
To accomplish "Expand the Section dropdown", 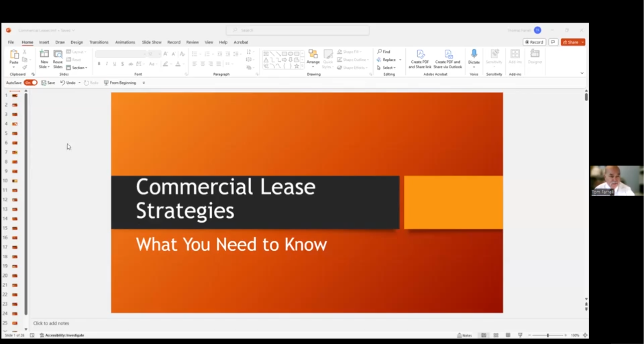I will (x=77, y=68).
